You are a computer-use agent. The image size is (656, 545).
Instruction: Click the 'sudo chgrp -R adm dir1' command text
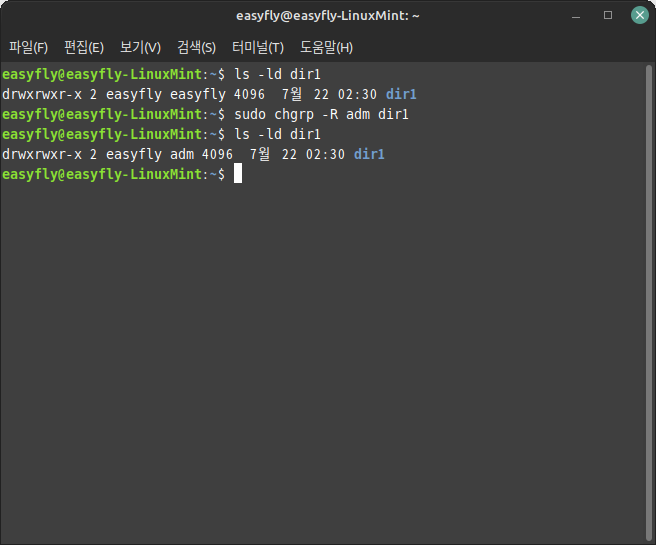[321, 114]
